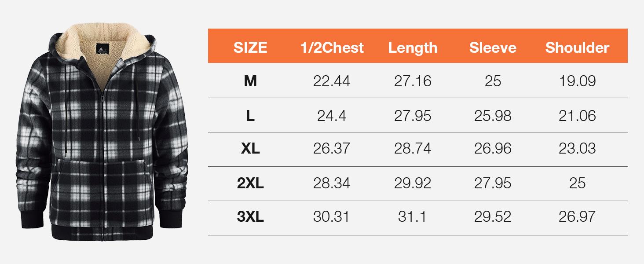This screenshot has width=644, height=264.
Task: Click the 2XL size row label
Action: (x=250, y=183)
